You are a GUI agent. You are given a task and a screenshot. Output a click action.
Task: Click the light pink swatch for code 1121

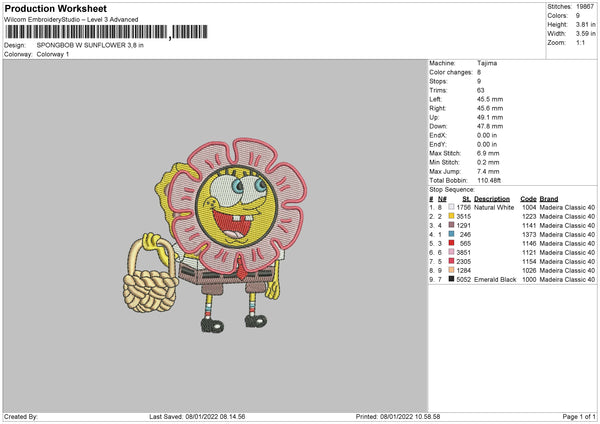pyautogui.click(x=452, y=252)
